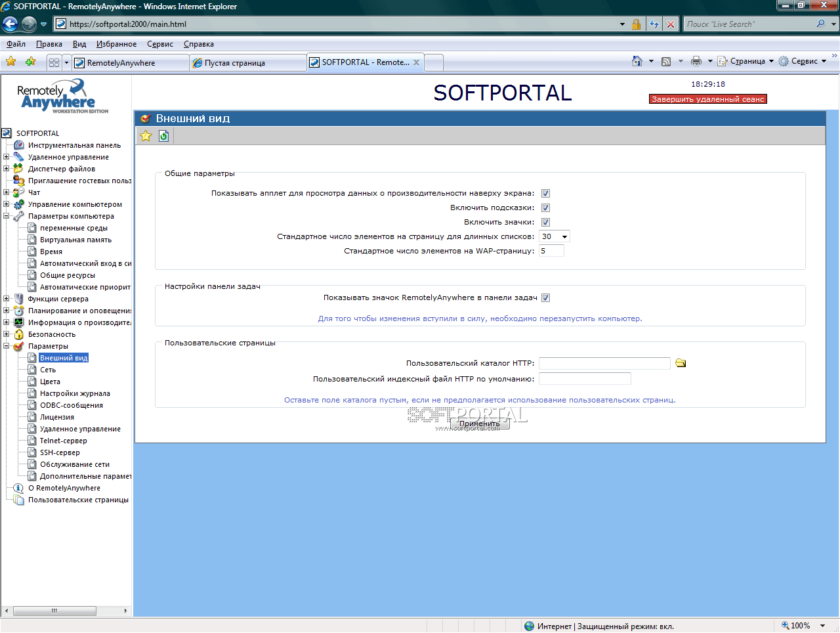Image resolution: width=840 pixels, height=633 pixels.
Task: Open the Настройки журнала tree item
Action: (x=75, y=393)
